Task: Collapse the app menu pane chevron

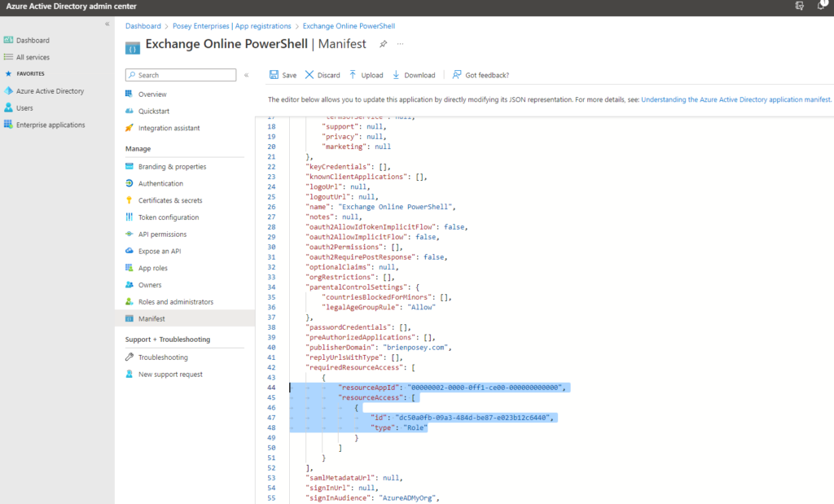Action: [246, 75]
